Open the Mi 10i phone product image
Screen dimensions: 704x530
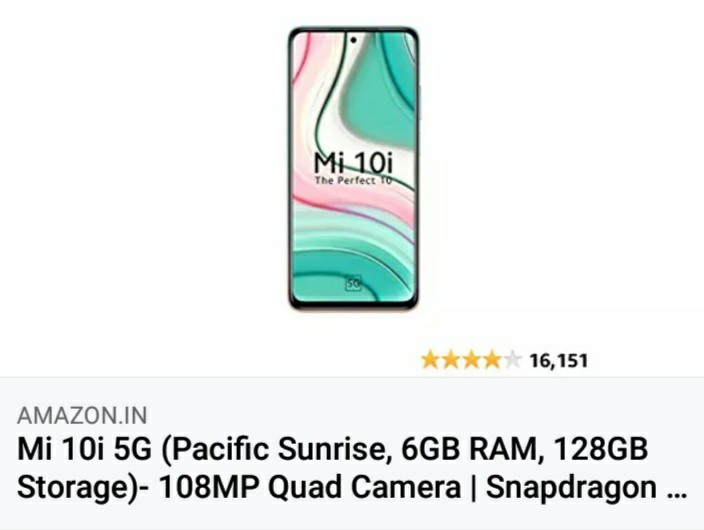tap(353, 168)
